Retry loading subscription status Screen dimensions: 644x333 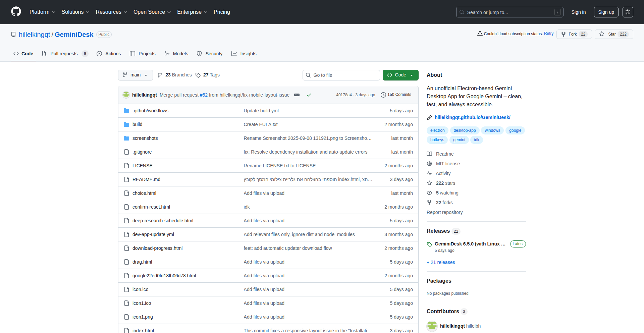click(548, 34)
